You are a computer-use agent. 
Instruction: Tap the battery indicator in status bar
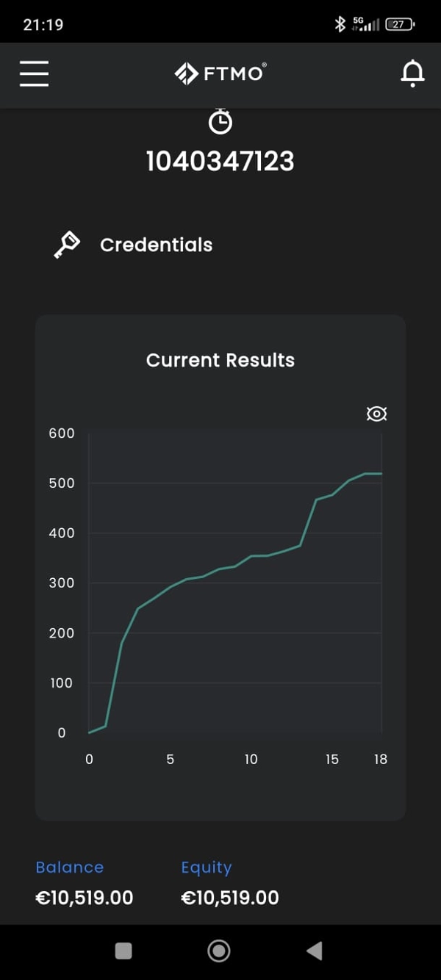pos(399,24)
